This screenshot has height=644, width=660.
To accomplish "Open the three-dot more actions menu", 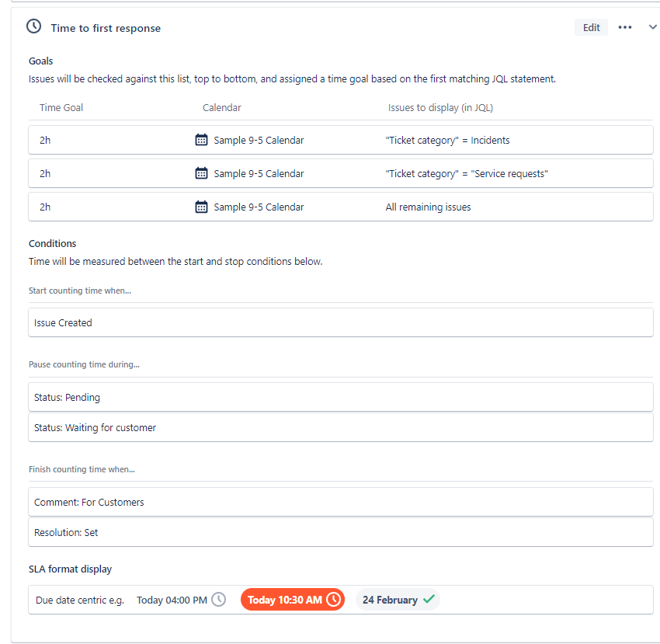I will pos(624,27).
